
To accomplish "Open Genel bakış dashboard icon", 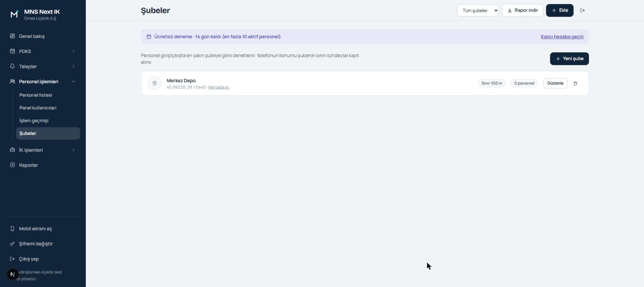I will pyautogui.click(x=12, y=36).
